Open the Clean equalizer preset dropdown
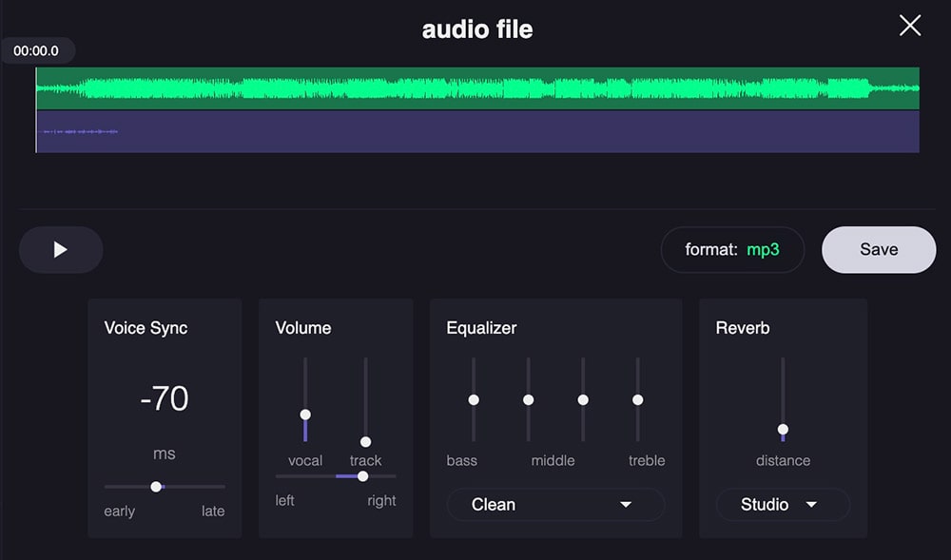Image resolution: width=951 pixels, height=560 pixels. coord(554,504)
